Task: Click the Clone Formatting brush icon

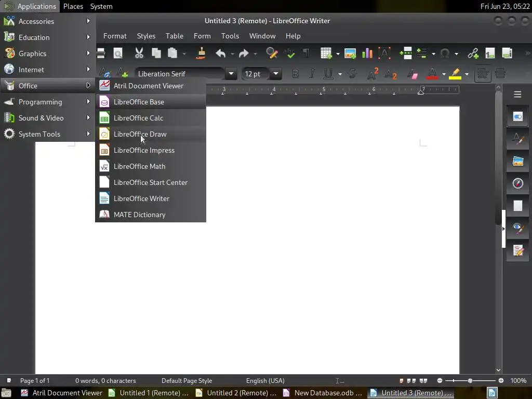Action: [x=201, y=54]
